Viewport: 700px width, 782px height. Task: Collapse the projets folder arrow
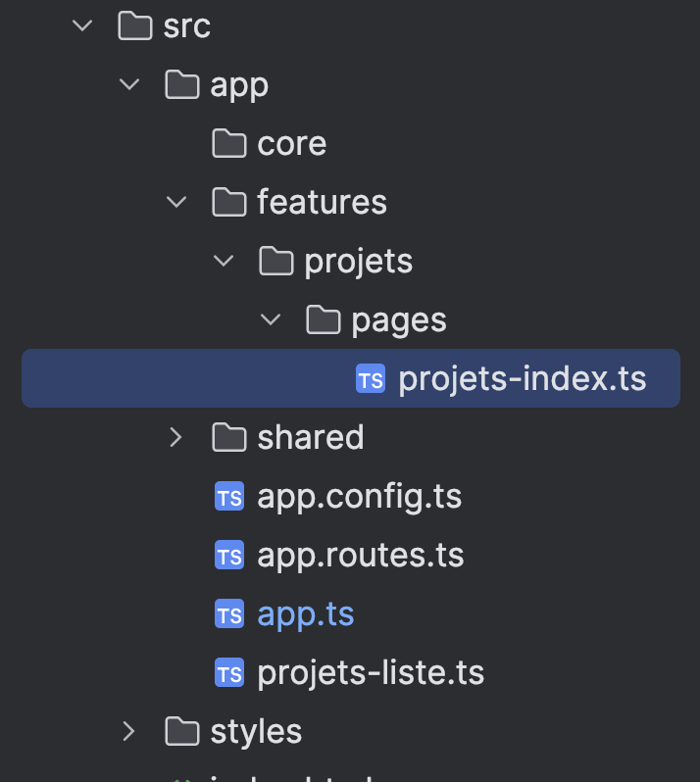(224, 262)
